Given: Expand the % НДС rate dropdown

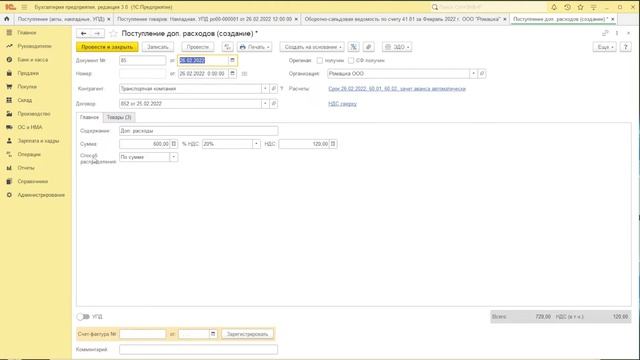Looking at the screenshot, I should pos(256,144).
